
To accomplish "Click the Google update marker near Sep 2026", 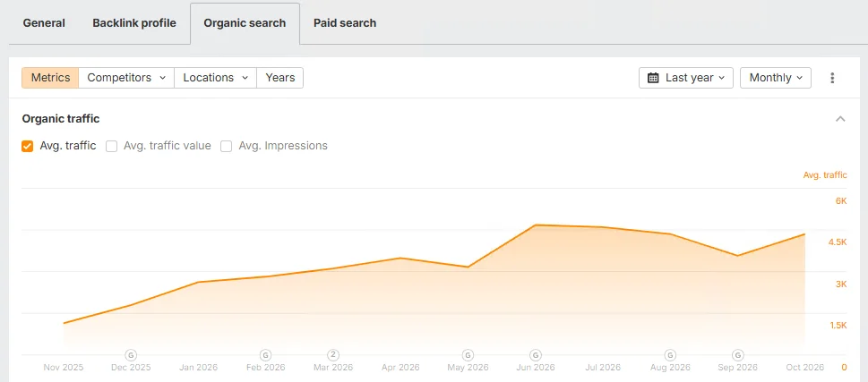I will 737,355.
